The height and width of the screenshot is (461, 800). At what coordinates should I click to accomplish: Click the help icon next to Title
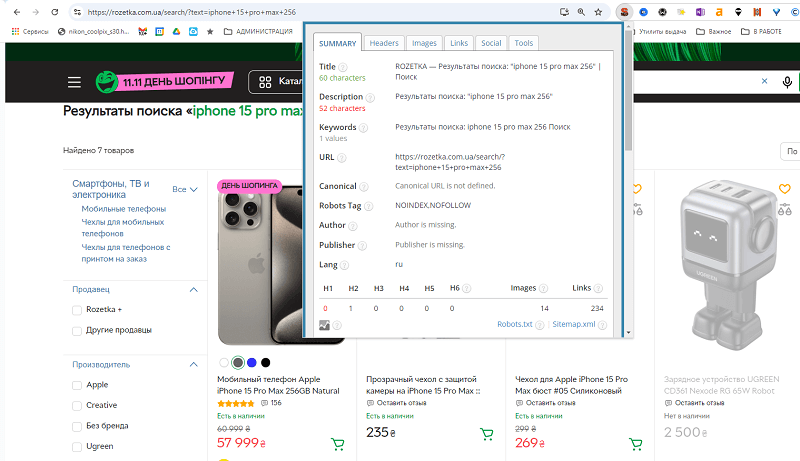[343, 67]
